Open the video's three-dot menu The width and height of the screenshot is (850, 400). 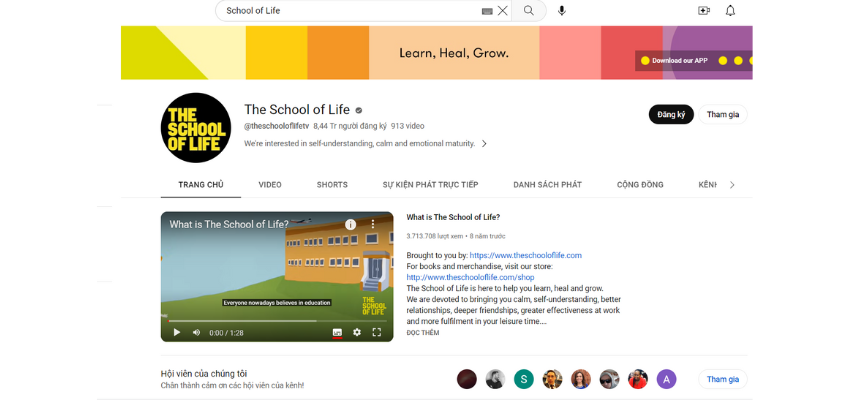coord(373,224)
